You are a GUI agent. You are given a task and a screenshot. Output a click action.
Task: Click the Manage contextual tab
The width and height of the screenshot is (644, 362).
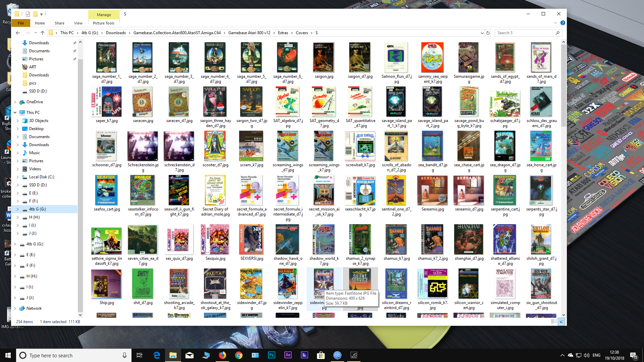click(104, 15)
